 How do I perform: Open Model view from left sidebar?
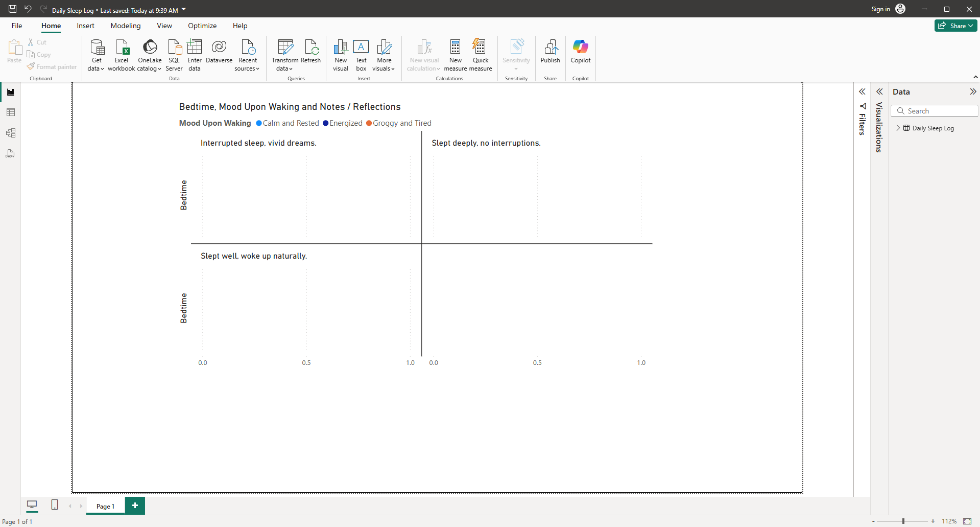pyautogui.click(x=10, y=133)
